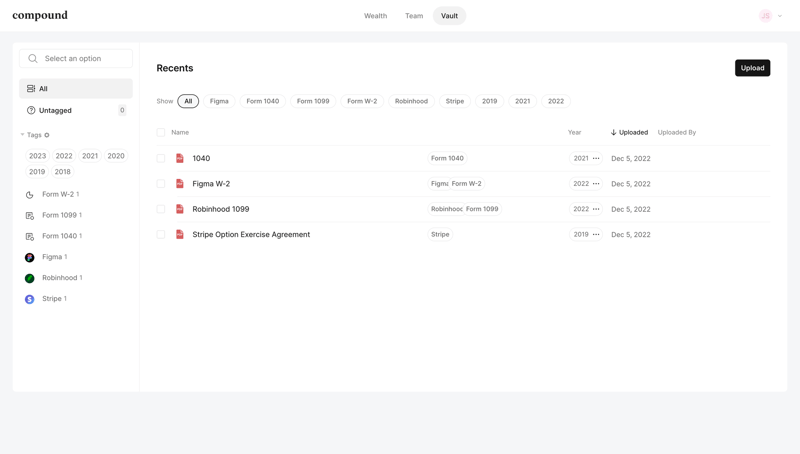Select the 2018 sidebar year tag
This screenshot has height=454, width=800.
[x=63, y=172]
